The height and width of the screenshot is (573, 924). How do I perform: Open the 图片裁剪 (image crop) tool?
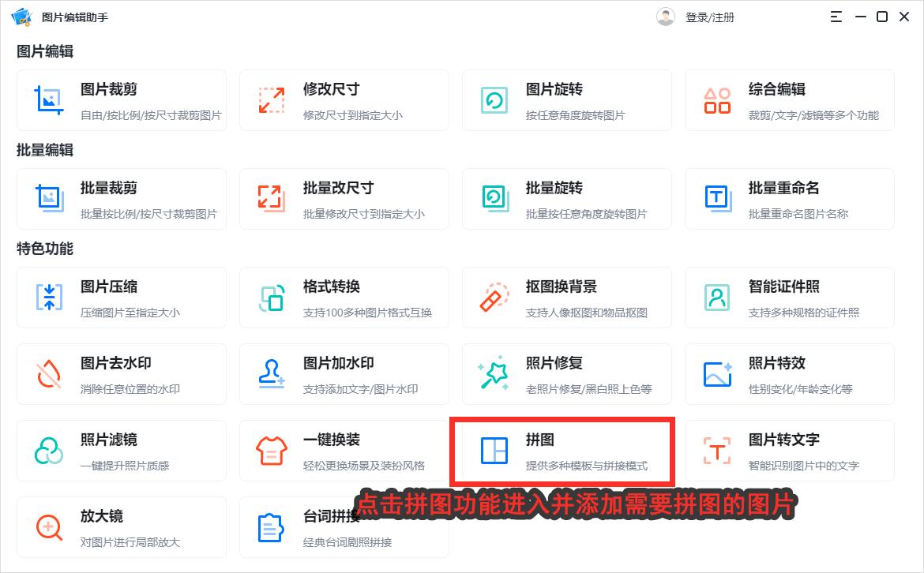[x=122, y=100]
